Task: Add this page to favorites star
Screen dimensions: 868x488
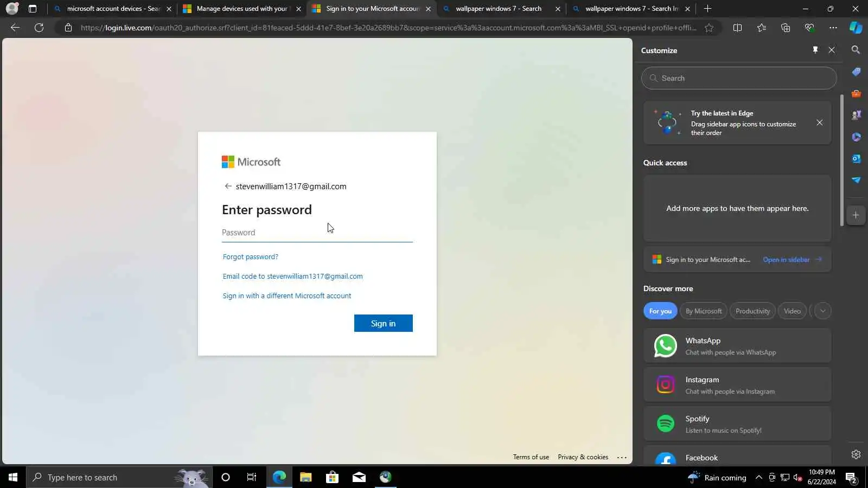Action: pos(709,28)
